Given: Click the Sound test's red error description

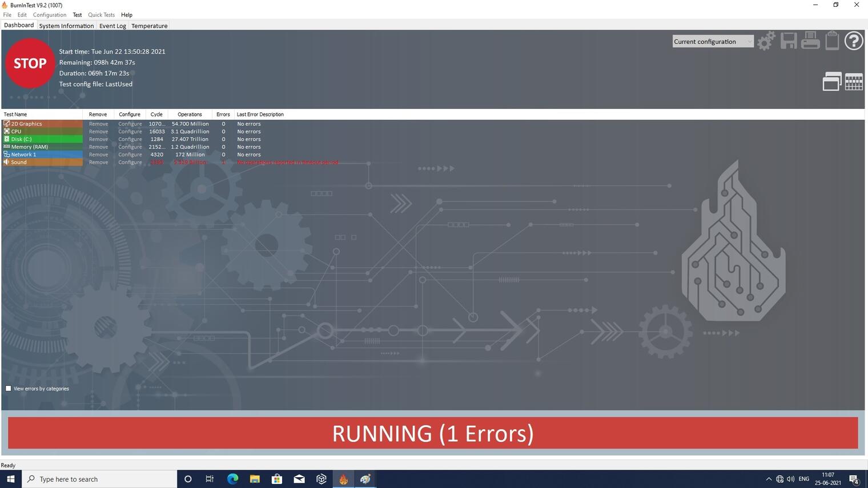Looking at the screenshot, I should pos(288,162).
